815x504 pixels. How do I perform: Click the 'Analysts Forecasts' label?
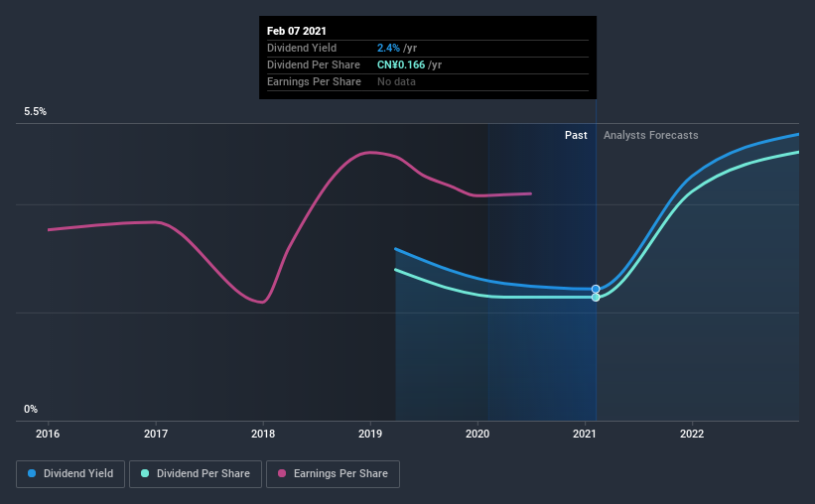[x=651, y=135]
